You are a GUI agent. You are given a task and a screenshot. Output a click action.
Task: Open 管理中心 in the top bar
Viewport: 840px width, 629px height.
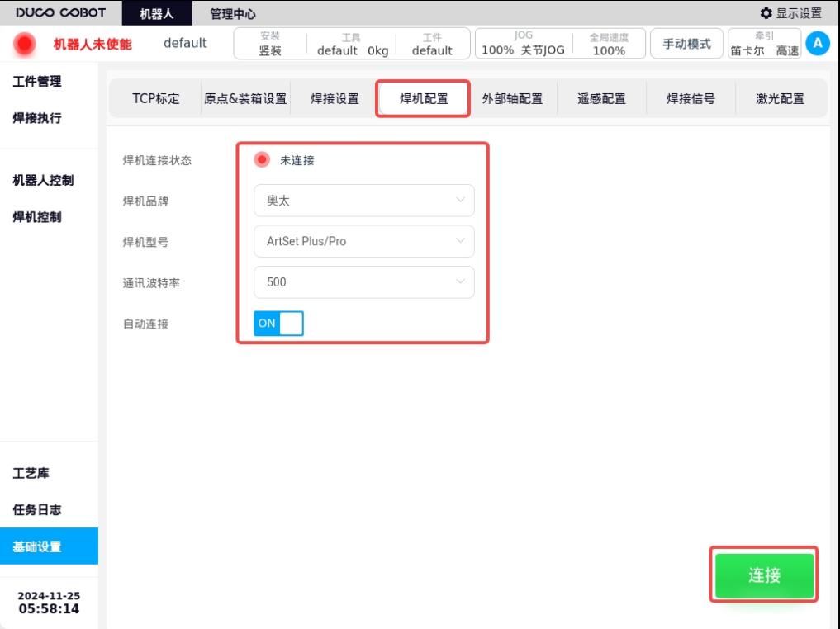pos(232,13)
